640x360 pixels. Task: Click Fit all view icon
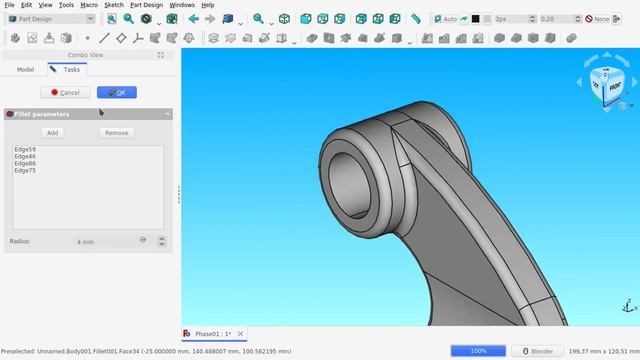coord(111,19)
